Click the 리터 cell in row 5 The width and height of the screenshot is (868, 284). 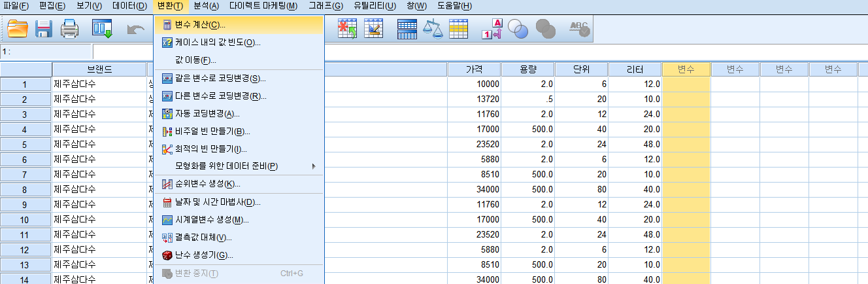[x=635, y=145]
